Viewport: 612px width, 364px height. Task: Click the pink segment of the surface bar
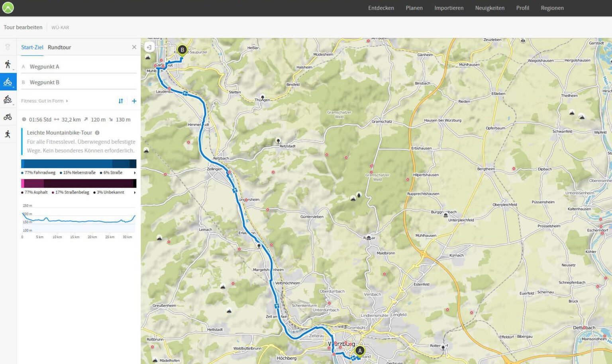[23, 183]
